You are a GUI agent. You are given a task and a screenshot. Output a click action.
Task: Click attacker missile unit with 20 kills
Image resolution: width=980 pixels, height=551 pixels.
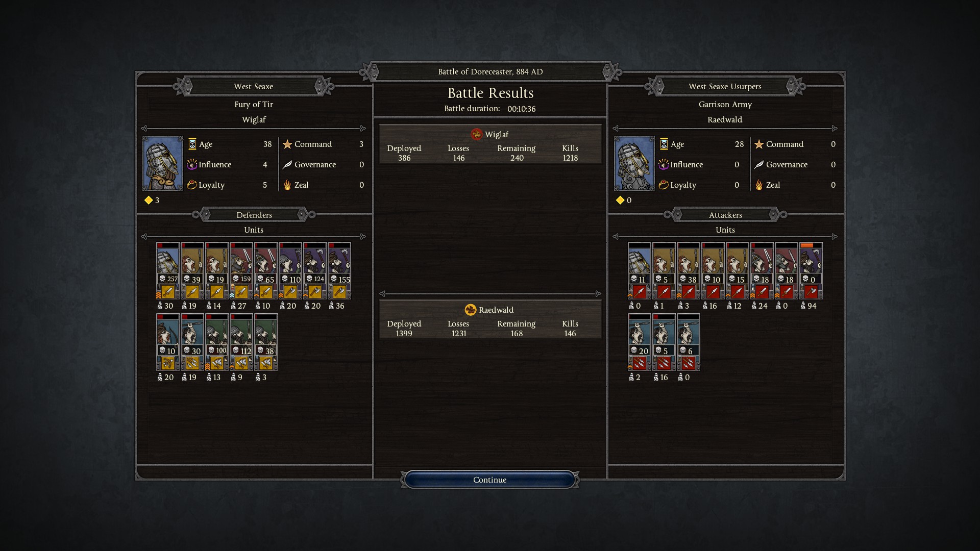click(640, 342)
